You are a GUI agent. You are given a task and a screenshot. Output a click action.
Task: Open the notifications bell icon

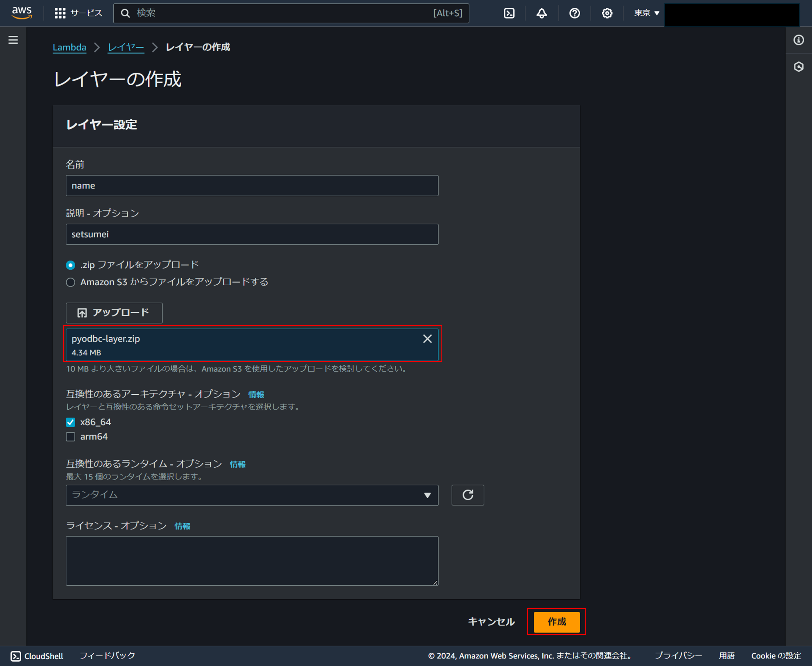(541, 13)
